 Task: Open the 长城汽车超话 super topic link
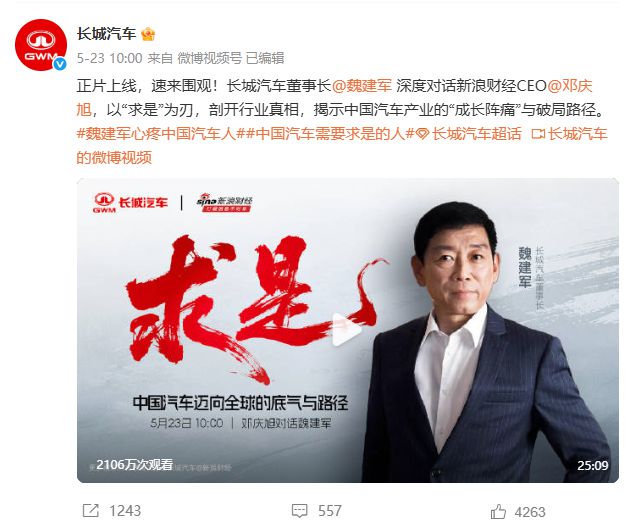tap(469, 134)
